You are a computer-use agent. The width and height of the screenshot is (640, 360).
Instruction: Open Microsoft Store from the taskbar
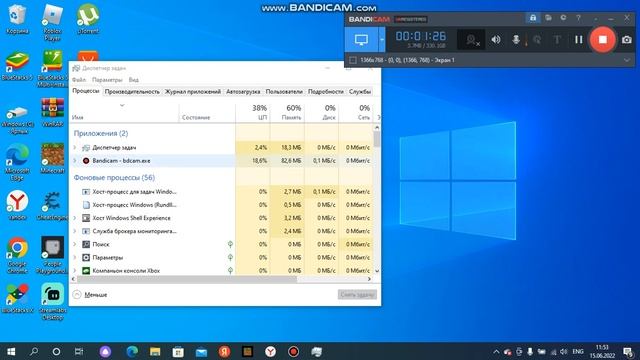point(178,351)
